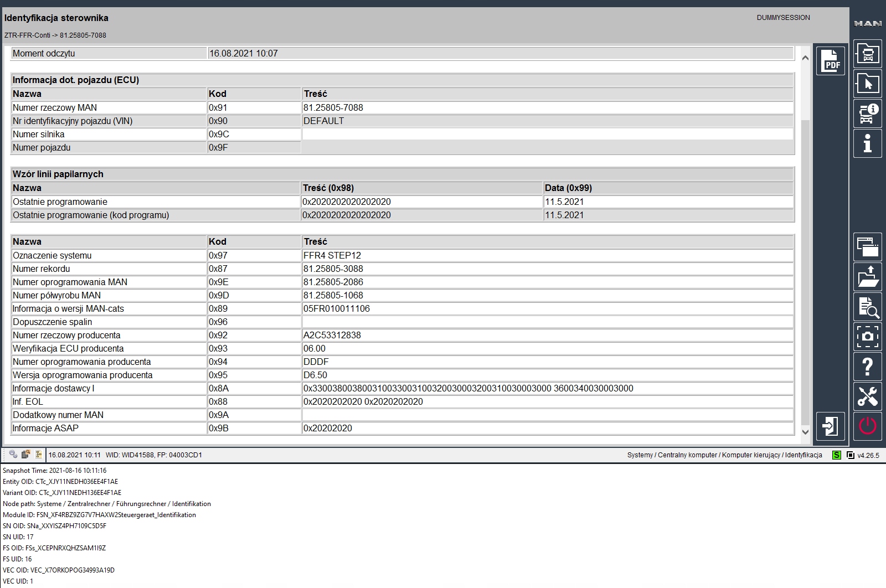Viewport: 886px width, 588px height.
Task: Open the folder with cursor icon
Action: point(867,84)
